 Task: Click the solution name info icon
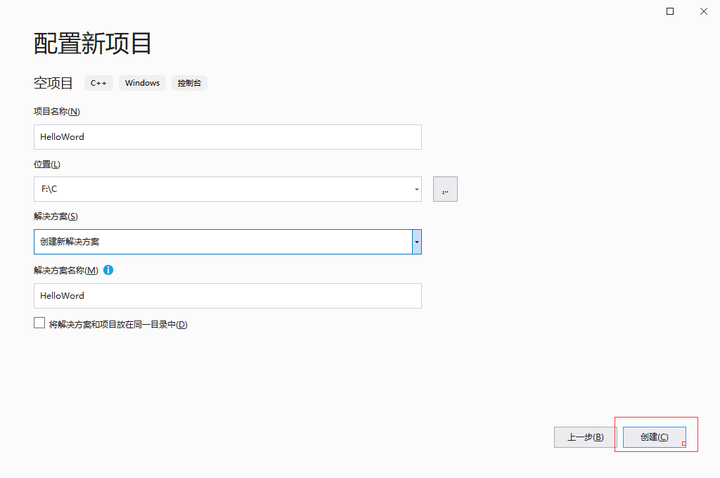tap(108, 270)
